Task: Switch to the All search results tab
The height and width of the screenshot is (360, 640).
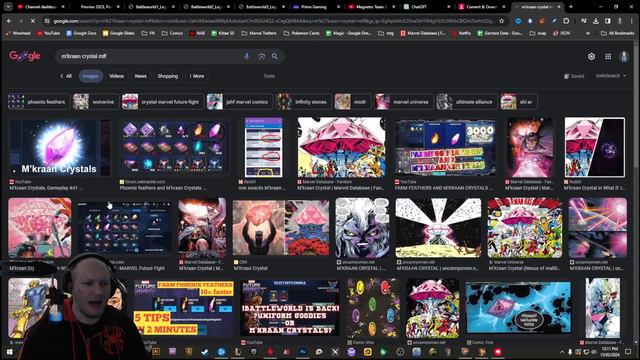Action: point(66,76)
